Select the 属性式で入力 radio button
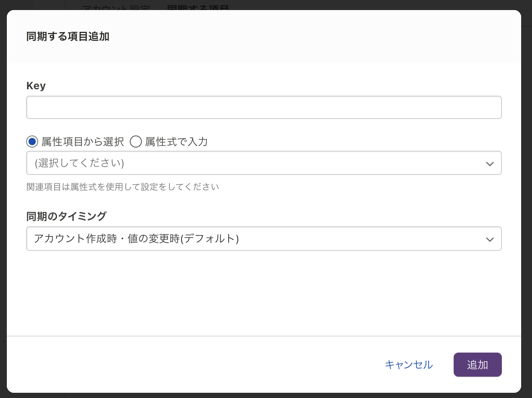The height and width of the screenshot is (398, 532). tap(136, 142)
